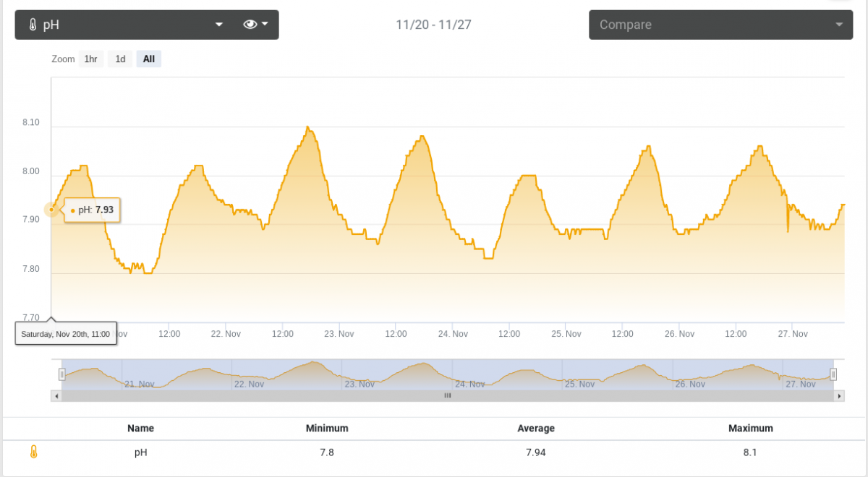This screenshot has width=868, height=477.
Task: Click the left navigator range handle
Action: (61, 374)
